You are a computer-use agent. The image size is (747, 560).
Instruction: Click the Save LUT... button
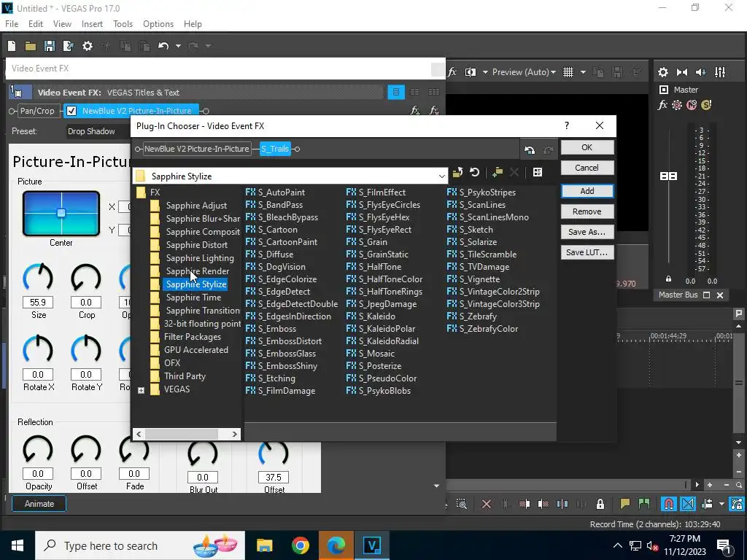[587, 252]
